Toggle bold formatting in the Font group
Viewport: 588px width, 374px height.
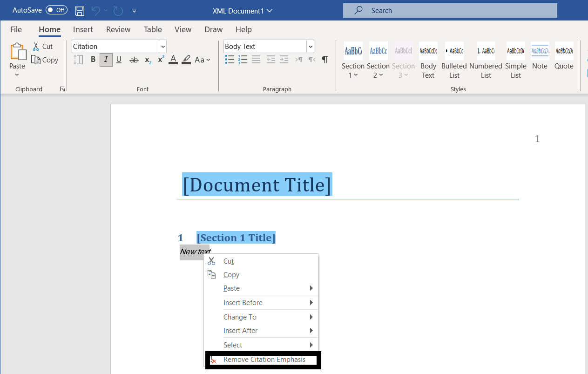pos(93,59)
